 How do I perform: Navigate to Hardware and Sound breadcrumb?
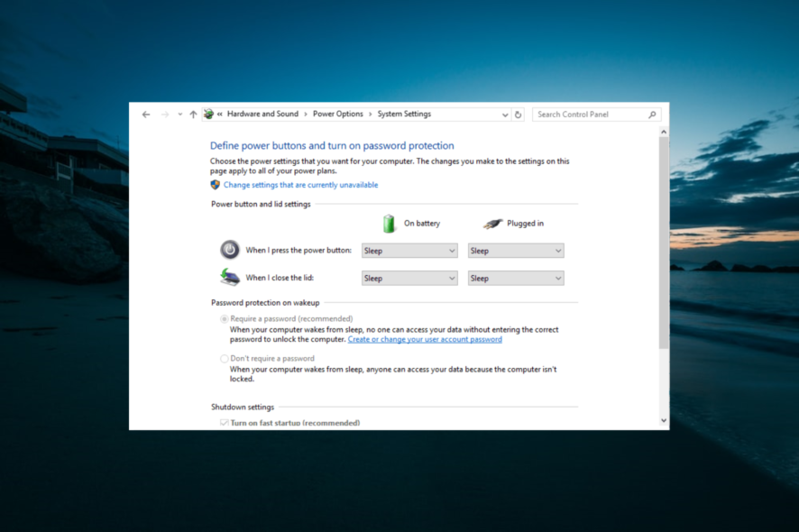coord(262,114)
